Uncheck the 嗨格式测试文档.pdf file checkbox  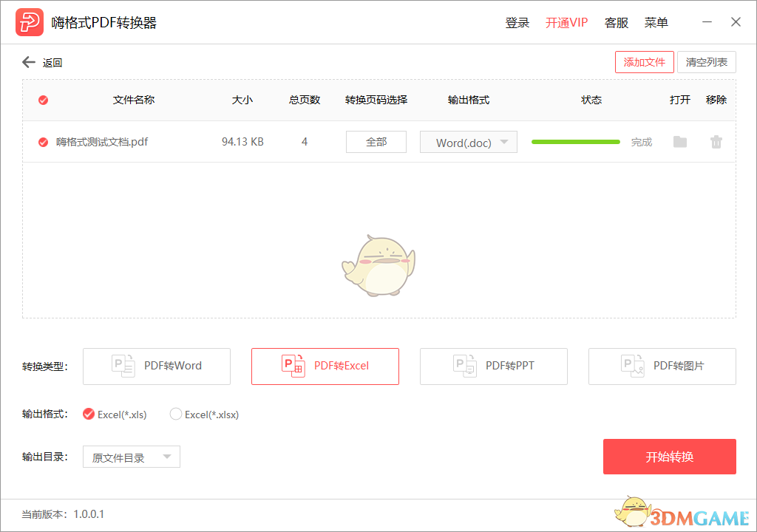(43, 142)
